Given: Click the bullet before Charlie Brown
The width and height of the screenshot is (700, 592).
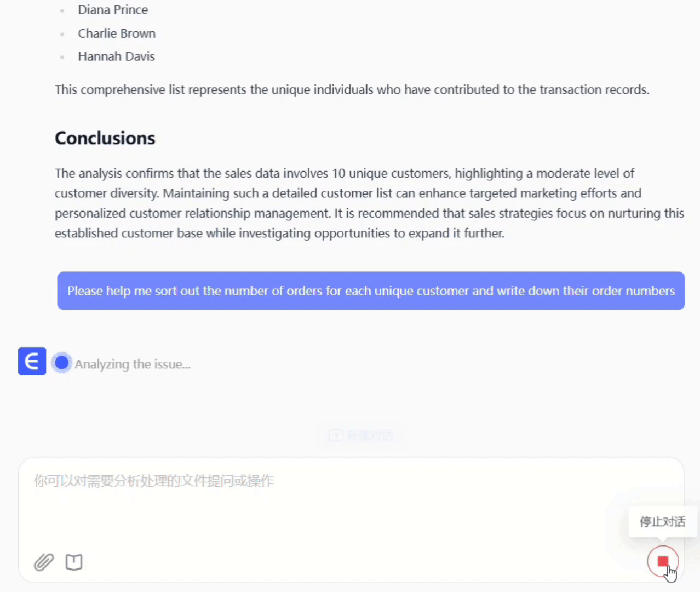Looking at the screenshot, I should (62, 34).
